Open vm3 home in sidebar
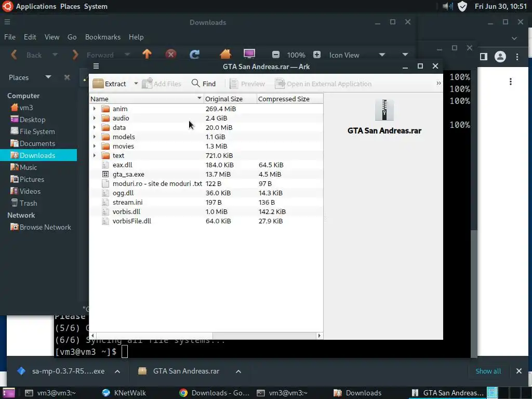The height and width of the screenshot is (399, 532). tap(22, 108)
